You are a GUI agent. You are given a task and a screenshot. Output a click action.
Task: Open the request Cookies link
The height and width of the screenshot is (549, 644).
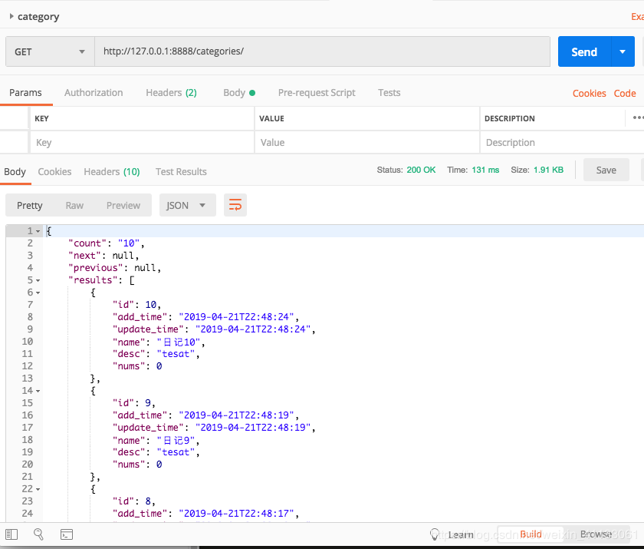589,94
